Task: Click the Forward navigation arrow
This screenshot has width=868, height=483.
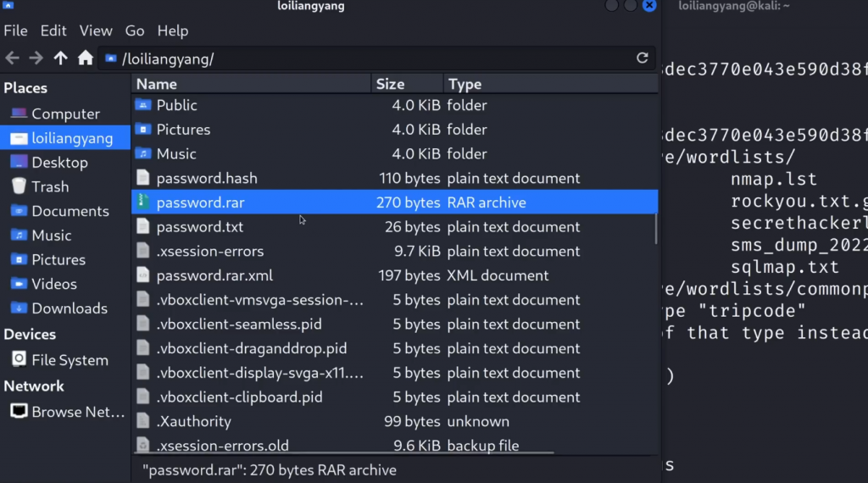Action: [36, 58]
